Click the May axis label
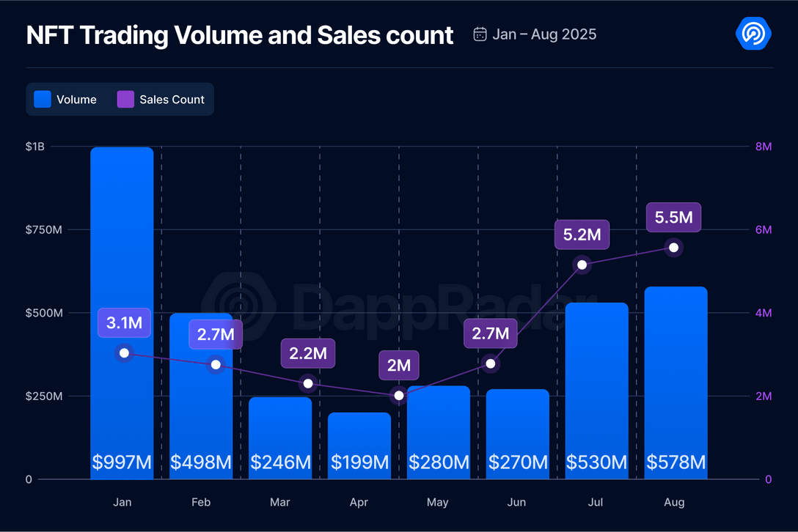798x532 pixels. click(x=438, y=503)
